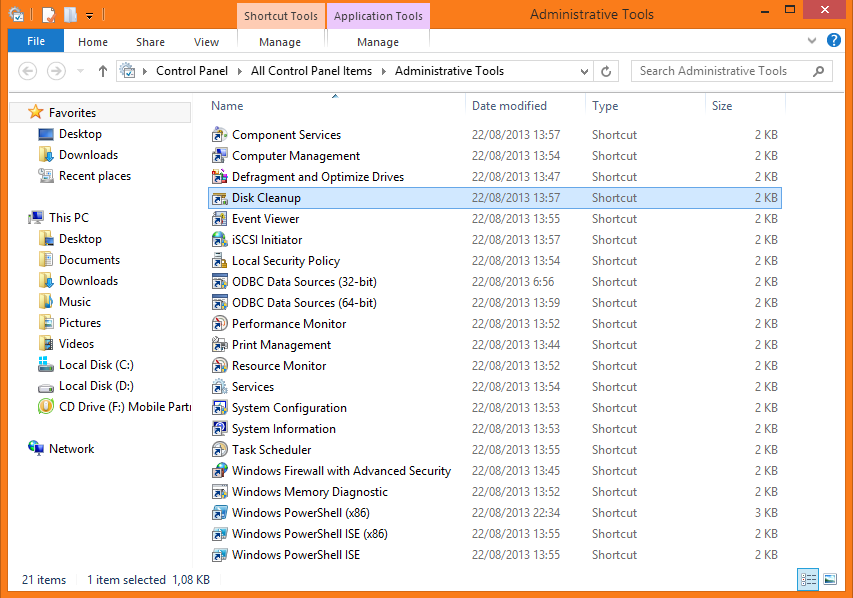Click the search magnifier icon
Viewport: 853px width, 598px height.
(818, 71)
